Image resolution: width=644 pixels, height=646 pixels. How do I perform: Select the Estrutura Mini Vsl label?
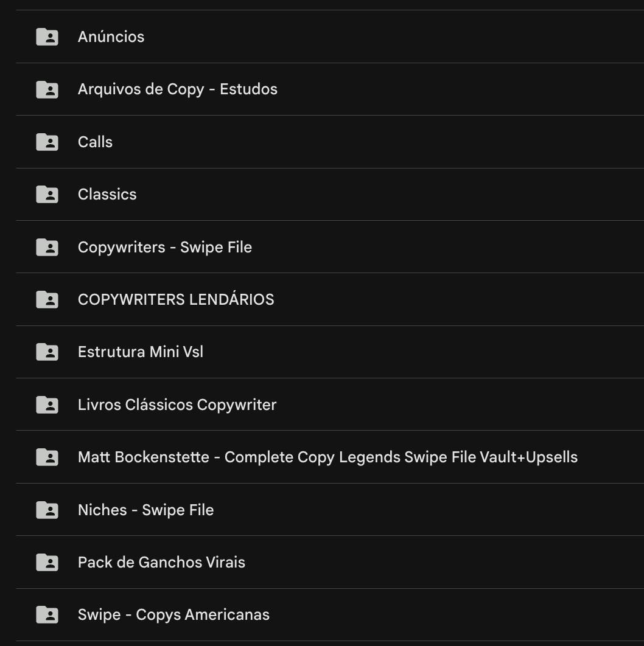pyautogui.click(x=140, y=352)
